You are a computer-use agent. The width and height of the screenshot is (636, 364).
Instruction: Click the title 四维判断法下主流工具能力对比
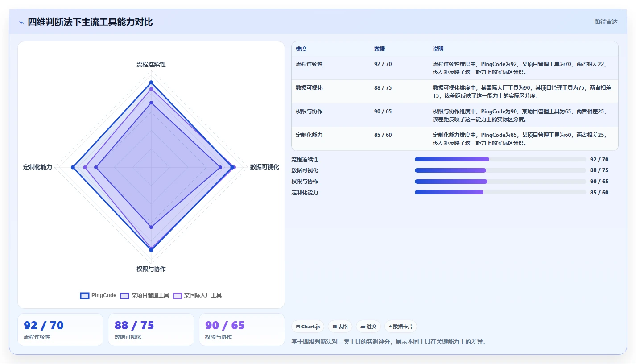[90, 22]
